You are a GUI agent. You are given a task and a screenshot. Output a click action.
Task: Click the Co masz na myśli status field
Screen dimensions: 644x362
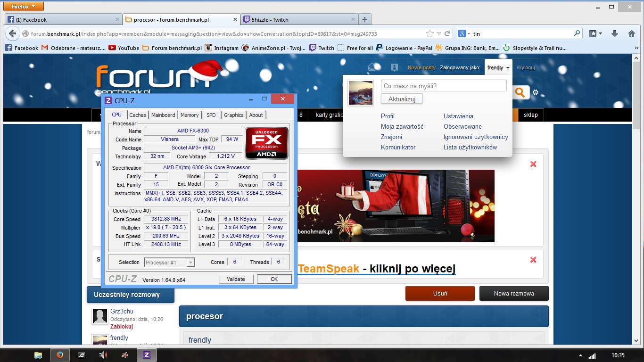click(444, 86)
